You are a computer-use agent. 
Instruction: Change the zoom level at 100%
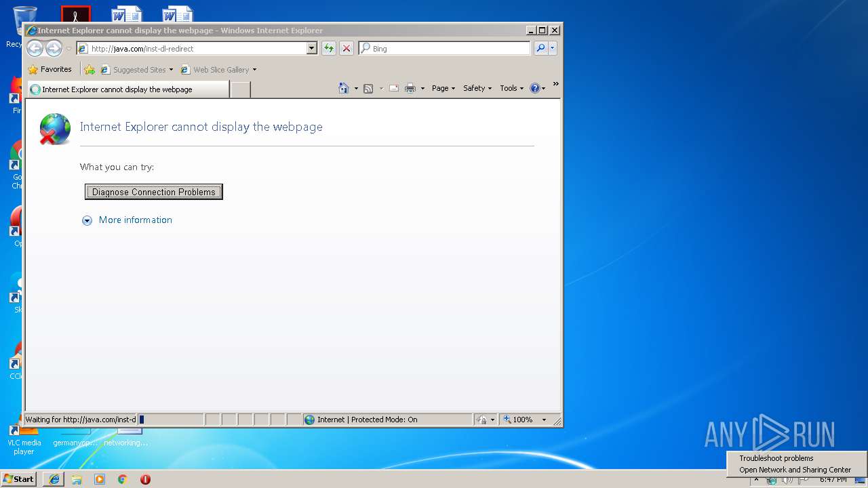pyautogui.click(x=524, y=420)
